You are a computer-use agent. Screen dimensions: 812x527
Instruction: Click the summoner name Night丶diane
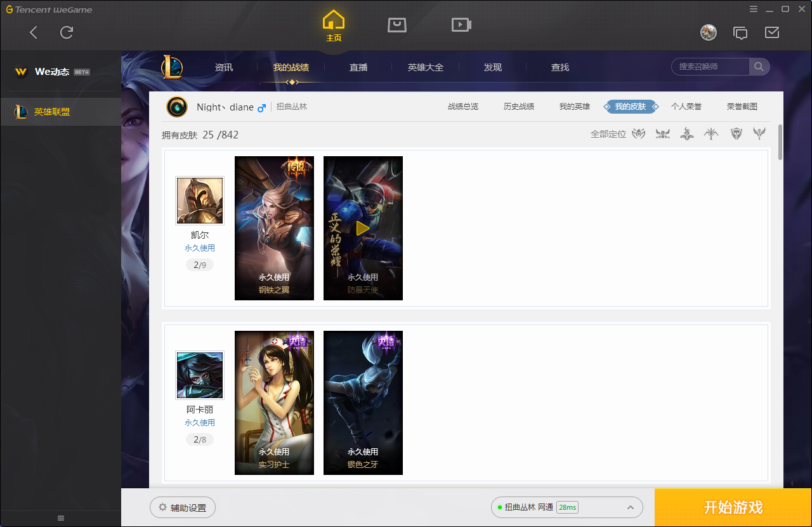pos(225,107)
